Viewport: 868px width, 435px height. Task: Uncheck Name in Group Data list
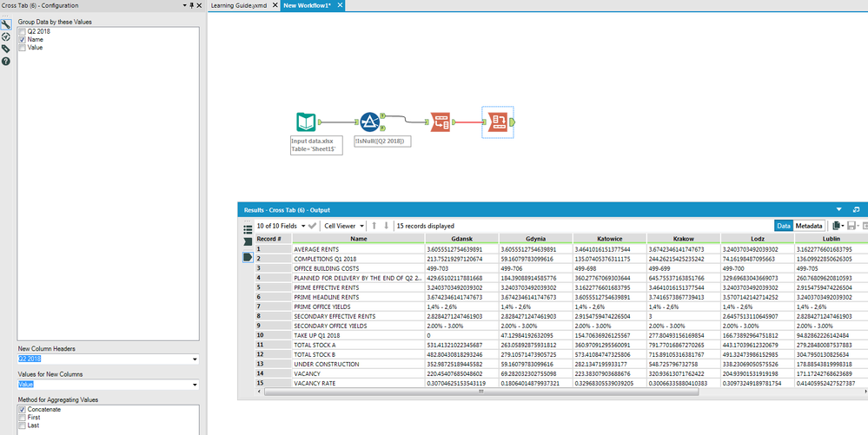tap(22, 40)
